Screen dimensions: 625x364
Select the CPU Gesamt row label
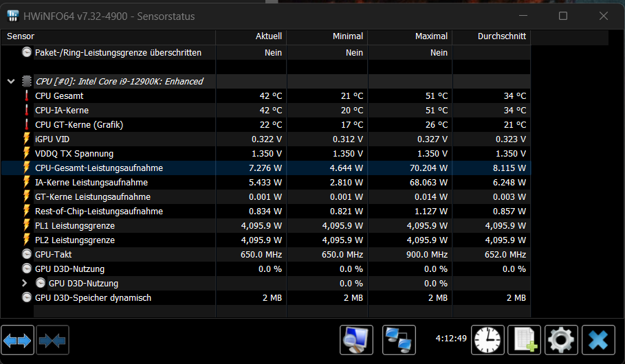pyautogui.click(x=59, y=96)
